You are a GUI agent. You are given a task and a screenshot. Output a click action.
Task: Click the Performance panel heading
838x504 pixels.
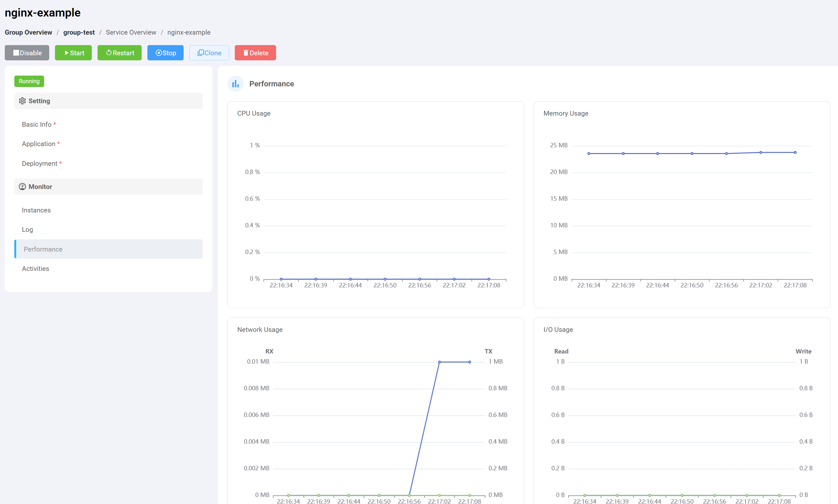[x=271, y=84]
